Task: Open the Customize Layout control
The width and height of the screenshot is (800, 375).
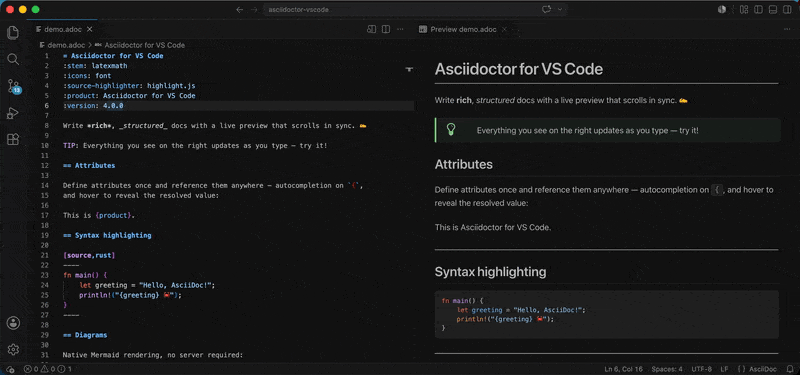Action: (x=744, y=10)
